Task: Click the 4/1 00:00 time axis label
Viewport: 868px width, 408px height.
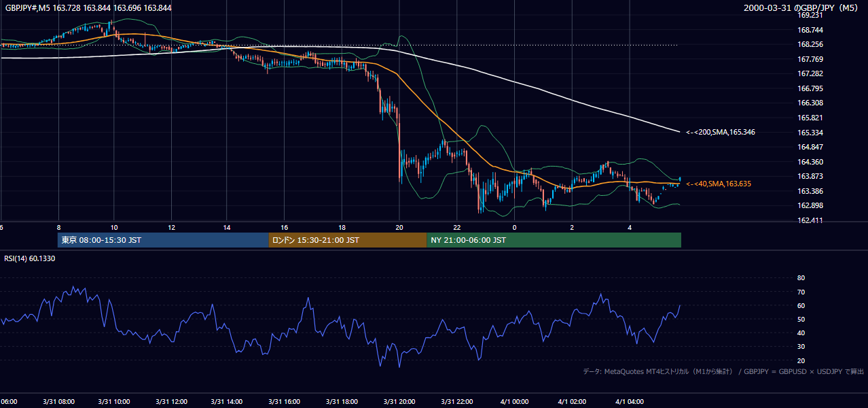Action: pos(514,402)
